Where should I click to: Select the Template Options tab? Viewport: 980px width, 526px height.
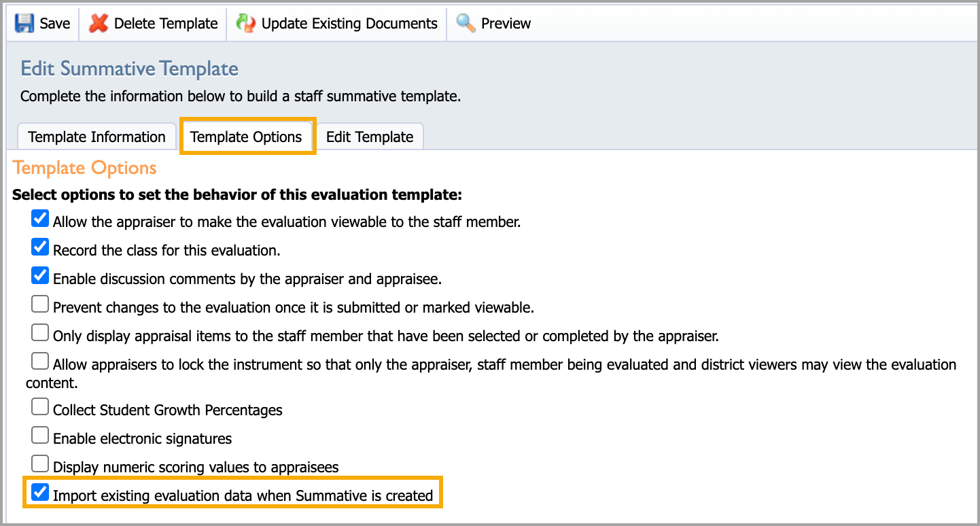(246, 137)
